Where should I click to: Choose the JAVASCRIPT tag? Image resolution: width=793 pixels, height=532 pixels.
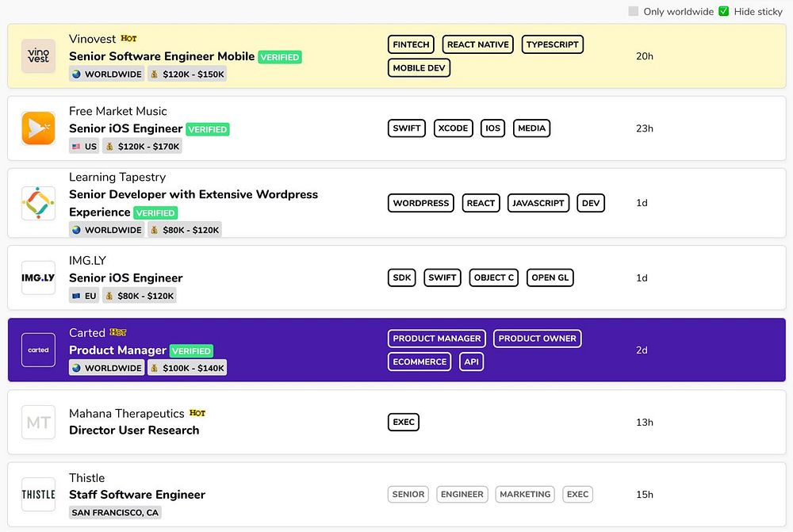[x=538, y=203]
